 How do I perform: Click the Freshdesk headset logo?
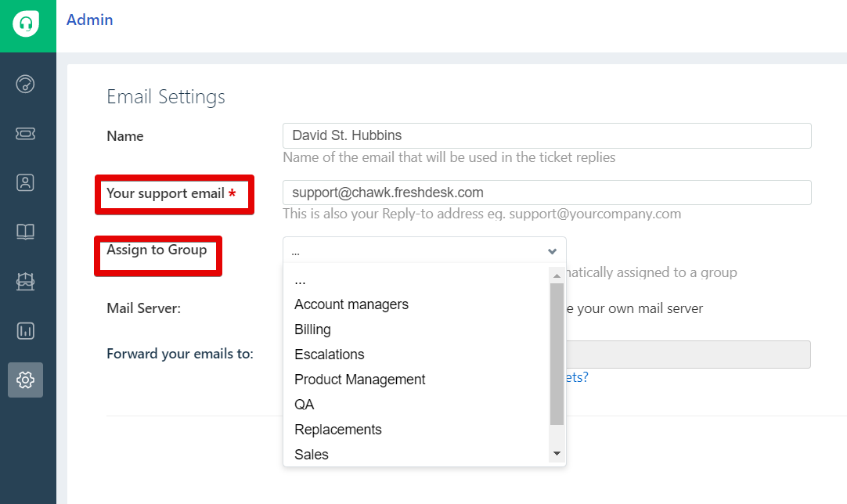pyautogui.click(x=26, y=24)
